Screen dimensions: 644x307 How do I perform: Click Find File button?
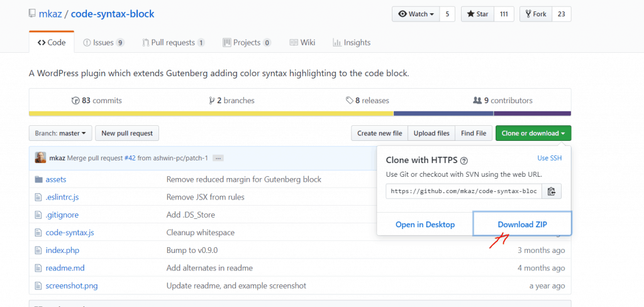coord(474,133)
